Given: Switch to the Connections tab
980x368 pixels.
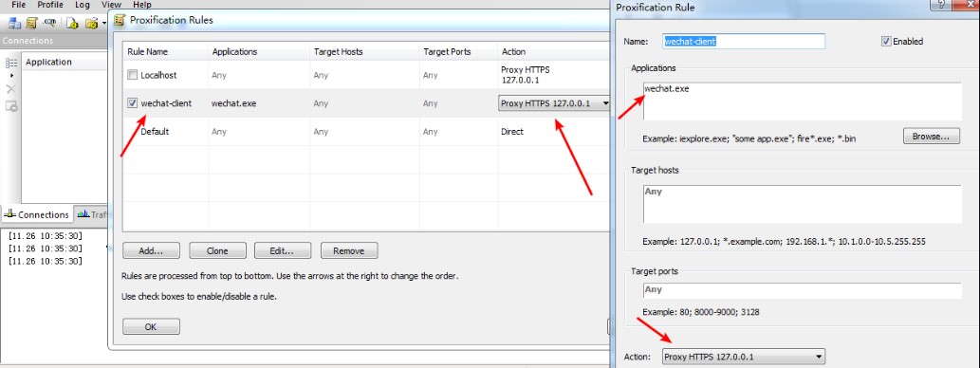Looking at the screenshot, I should click(x=37, y=214).
